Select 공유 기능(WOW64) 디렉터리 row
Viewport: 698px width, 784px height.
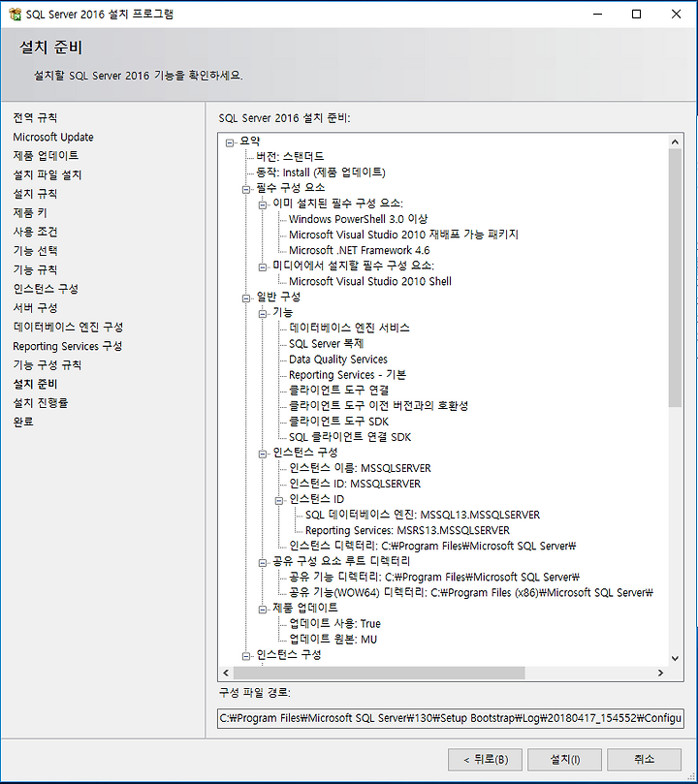[x=470, y=593]
